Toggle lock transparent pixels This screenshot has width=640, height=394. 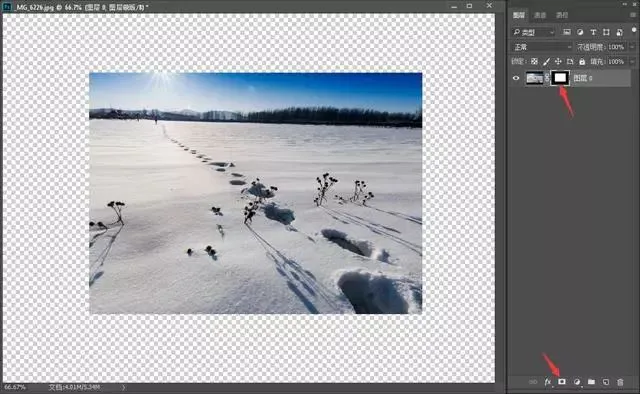(534, 62)
